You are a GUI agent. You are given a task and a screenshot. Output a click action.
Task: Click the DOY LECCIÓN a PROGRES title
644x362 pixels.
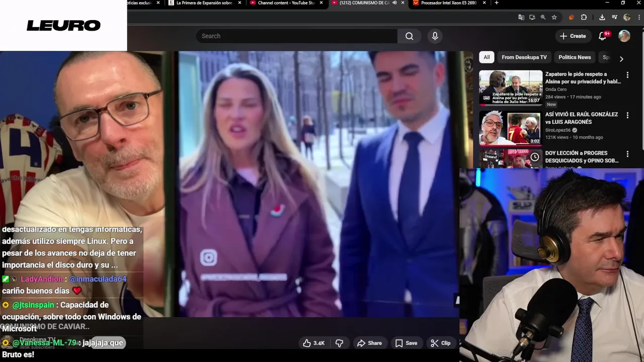pos(582,157)
